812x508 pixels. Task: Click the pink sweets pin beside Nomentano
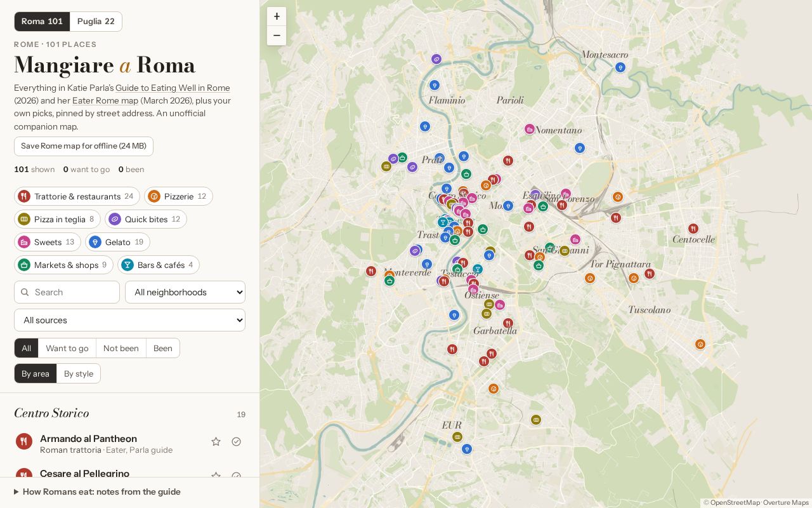(530, 130)
